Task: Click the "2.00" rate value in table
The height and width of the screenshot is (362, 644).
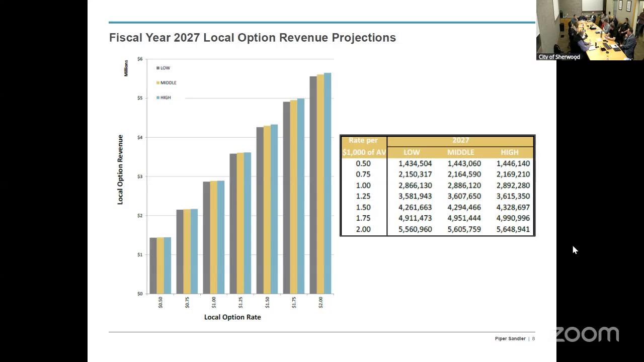Action: (363, 229)
